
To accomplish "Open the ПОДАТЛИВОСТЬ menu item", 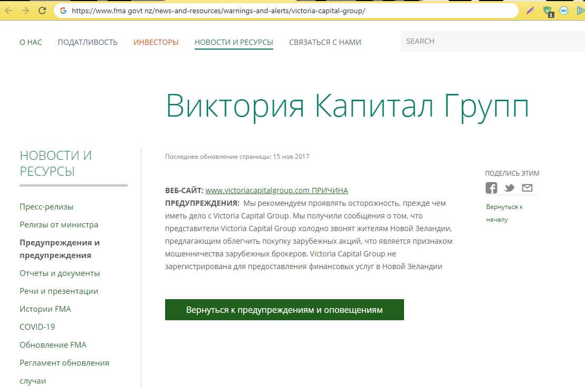I will click(x=88, y=42).
